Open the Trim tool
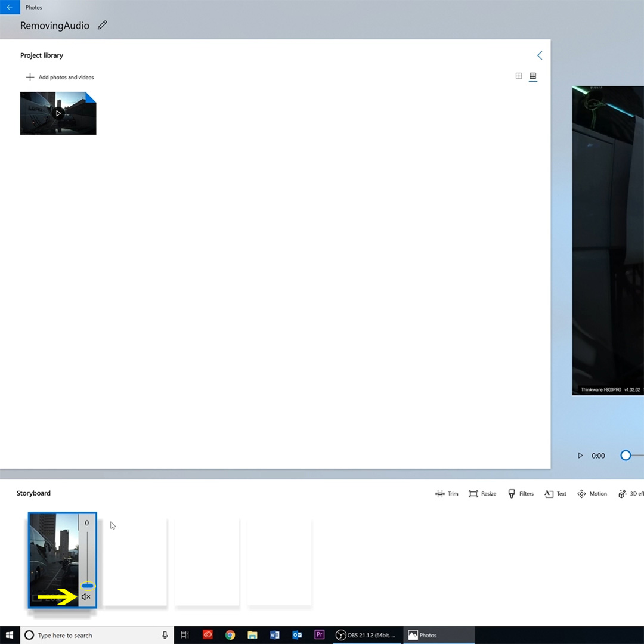 pos(447,494)
